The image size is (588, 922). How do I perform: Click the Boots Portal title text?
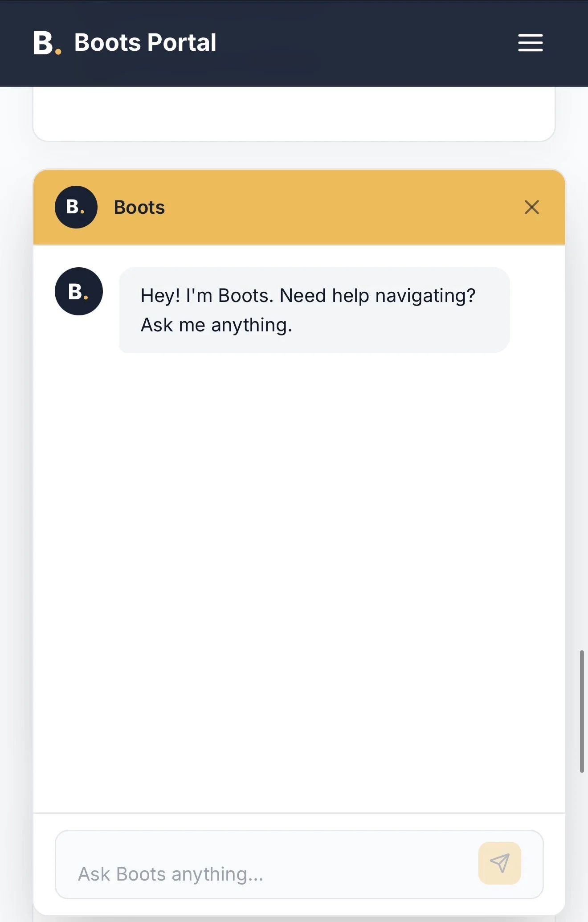pos(145,43)
